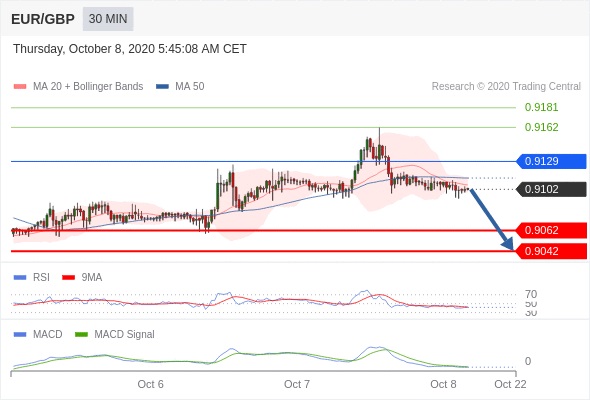Select the EUR/GBP pair title
Viewport: 590px width, 400px height.
tap(43, 19)
